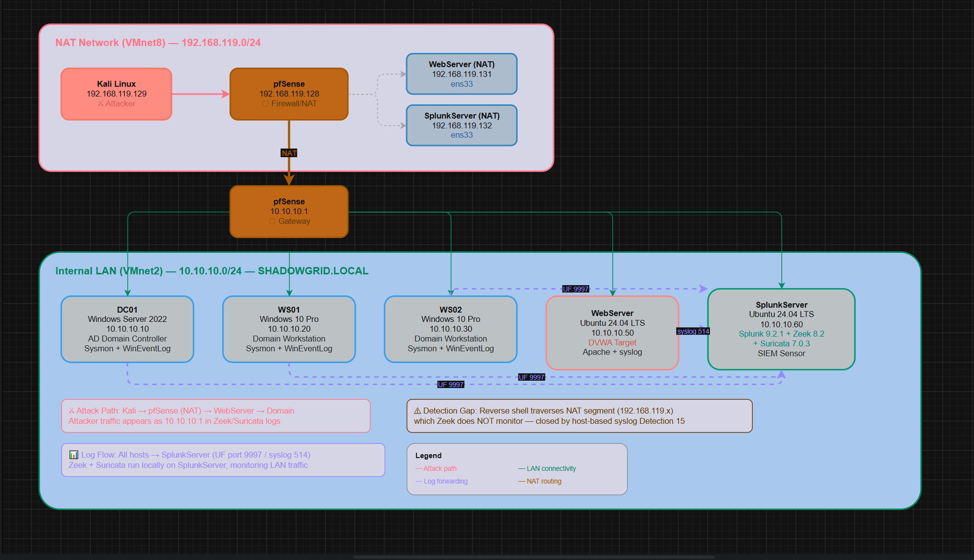Select the WebServer (NAT) 192.168.119.131 node

pyautogui.click(x=462, y=74)
